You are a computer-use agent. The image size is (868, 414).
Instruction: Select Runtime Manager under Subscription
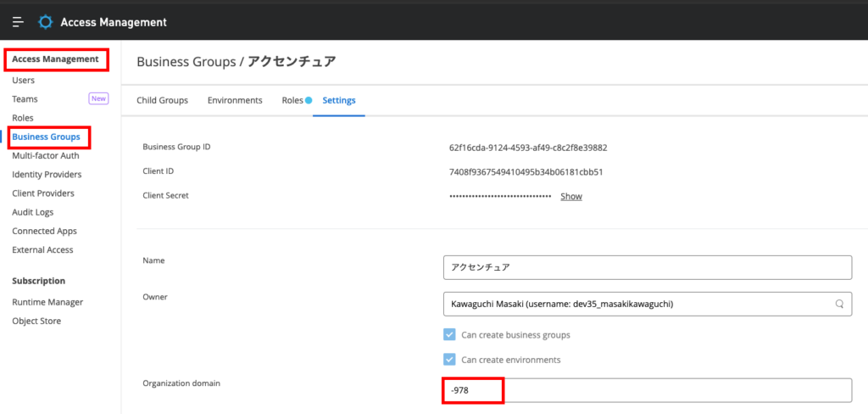(47, 302)
